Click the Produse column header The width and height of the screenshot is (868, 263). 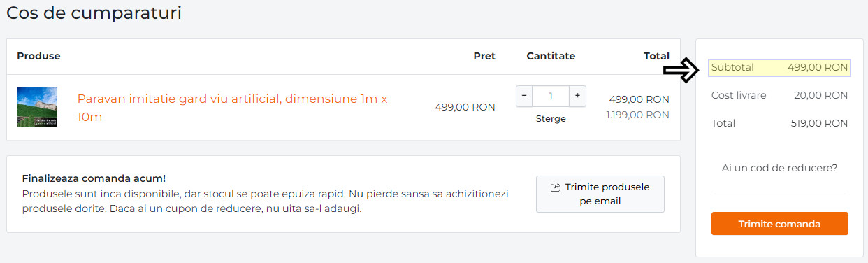[38, 56]
